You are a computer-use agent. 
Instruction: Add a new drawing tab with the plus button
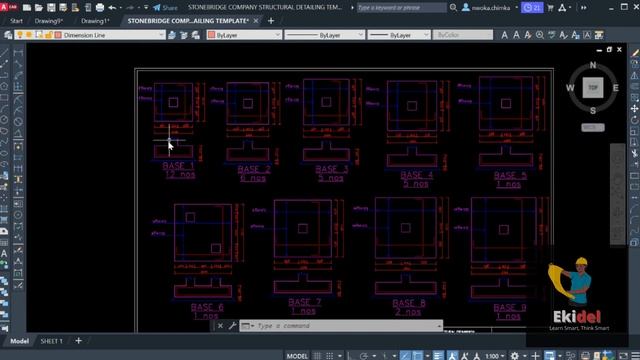[271, 20]
